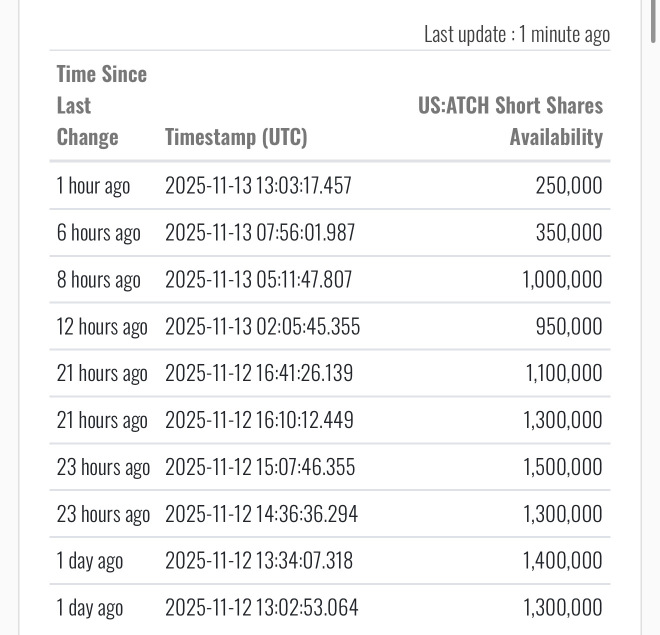Click timestamp 2025-11-12 13:02:53.064
Image resolution: width=660 pixels, height=635 pixels.
[x=260, y=608]
